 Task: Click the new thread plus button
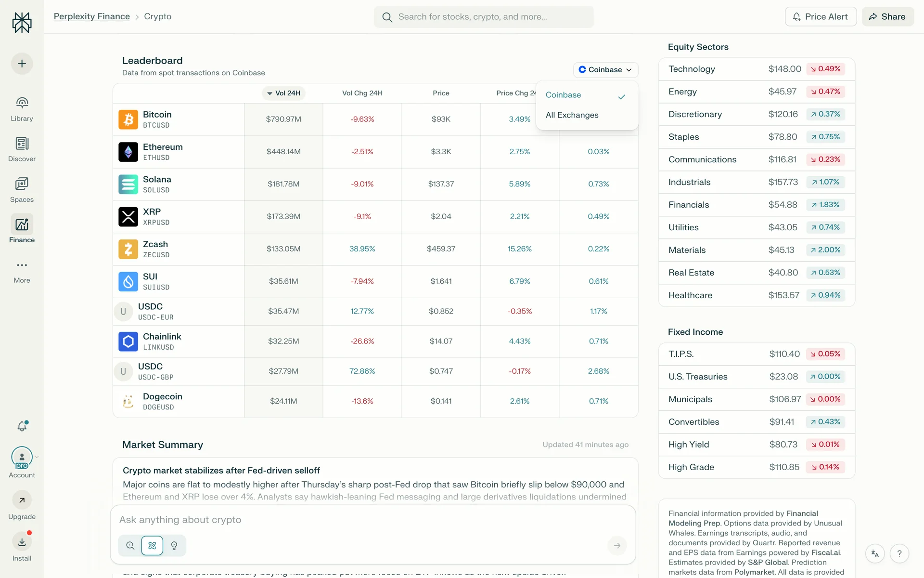pos(22,64)
